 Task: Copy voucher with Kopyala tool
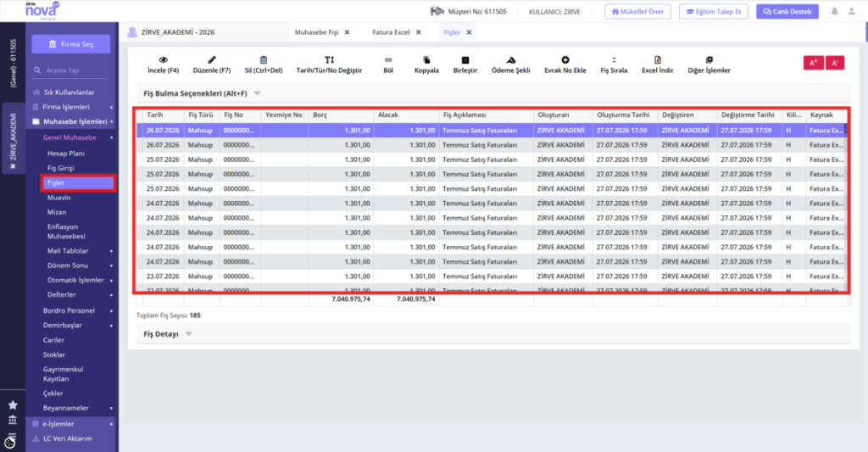pyautogui.click(x=426, y=64)
